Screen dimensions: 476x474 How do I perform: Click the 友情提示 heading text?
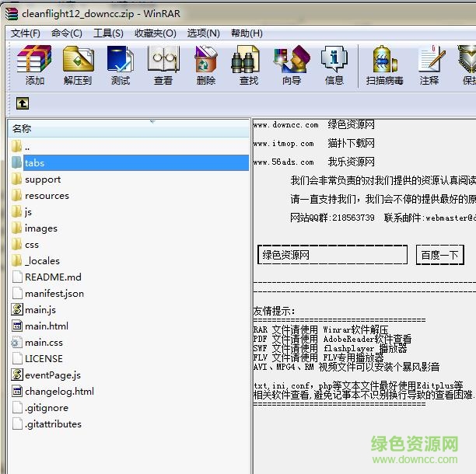click(274, 311)
